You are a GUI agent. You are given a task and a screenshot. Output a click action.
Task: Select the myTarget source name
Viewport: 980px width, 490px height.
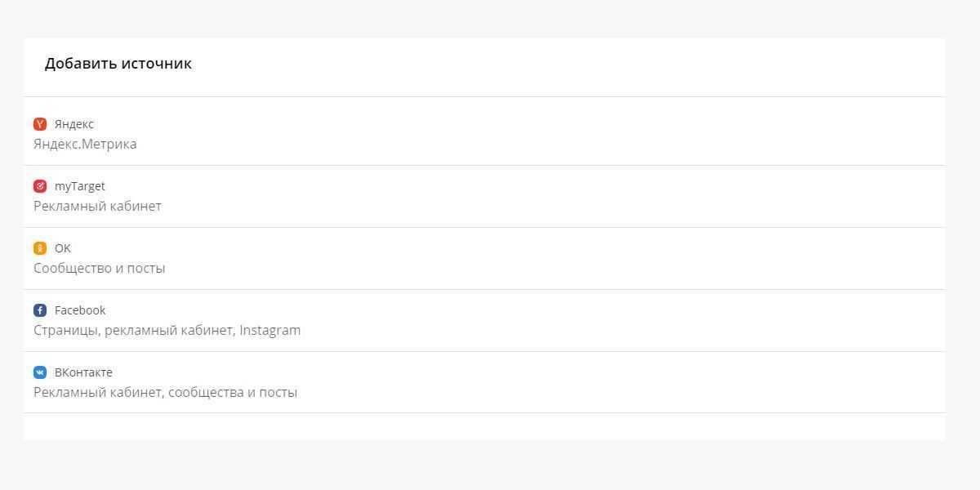pyautogui.click(x=80, y=186)
